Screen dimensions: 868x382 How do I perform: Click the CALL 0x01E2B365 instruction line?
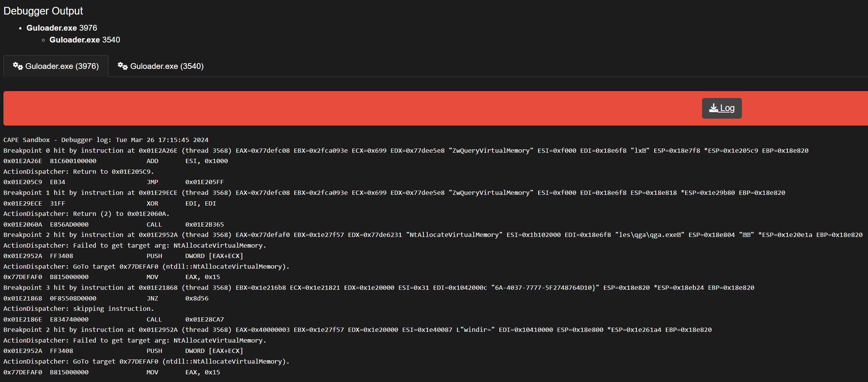[113, 225]
